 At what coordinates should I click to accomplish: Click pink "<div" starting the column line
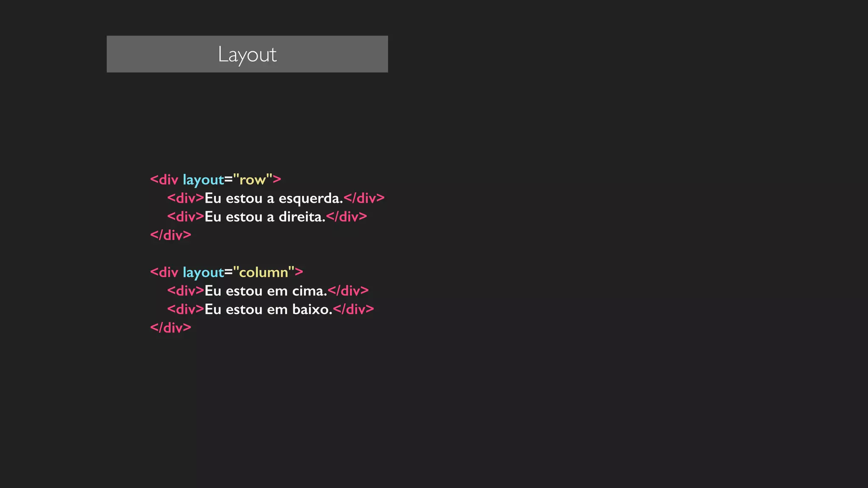pos(164,272)
